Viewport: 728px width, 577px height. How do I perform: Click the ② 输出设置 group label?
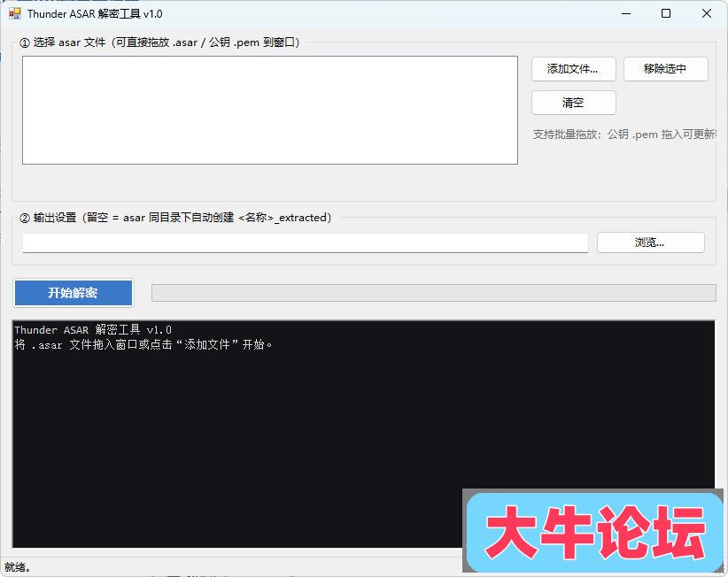175,218
